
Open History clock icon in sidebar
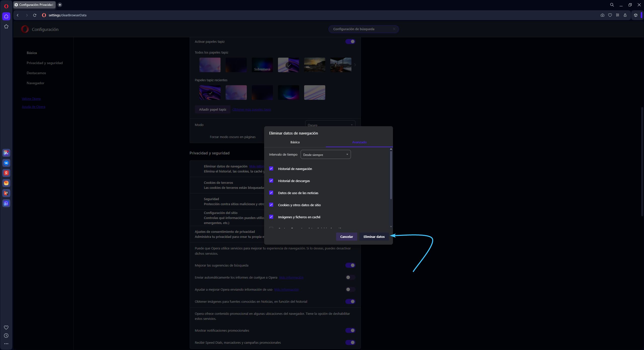[x=6, y=336]
